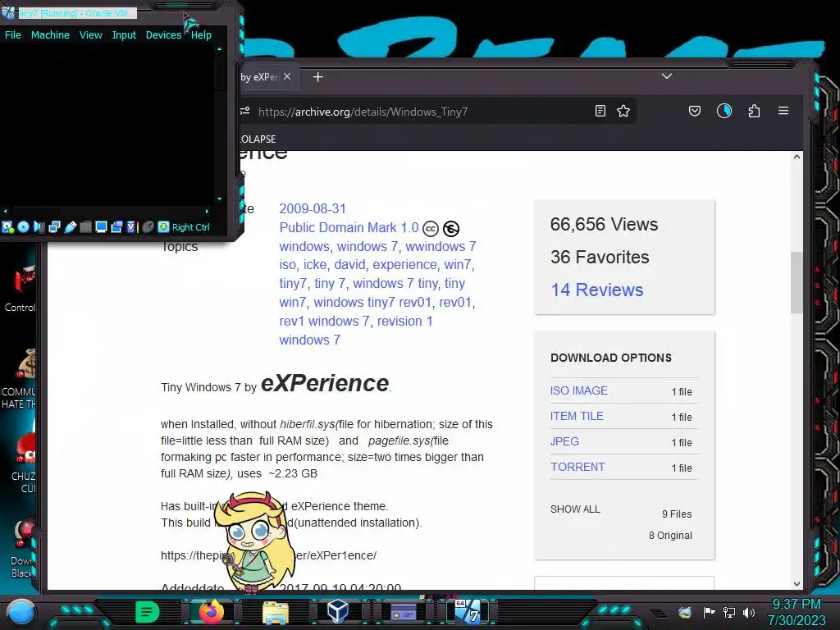Open the optical disc icon in VirtualBox status bar
Screen dimensions: 840x630
(23, 227)
